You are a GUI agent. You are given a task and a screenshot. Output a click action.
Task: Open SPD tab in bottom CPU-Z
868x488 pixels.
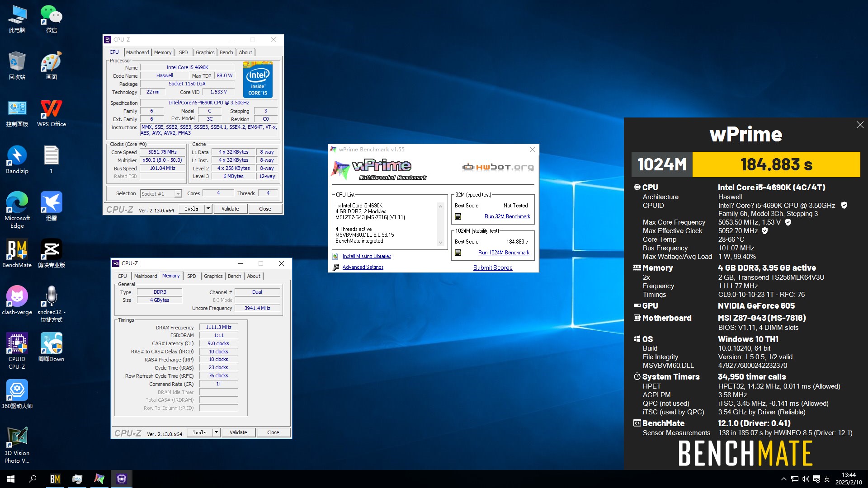(191, 276)
